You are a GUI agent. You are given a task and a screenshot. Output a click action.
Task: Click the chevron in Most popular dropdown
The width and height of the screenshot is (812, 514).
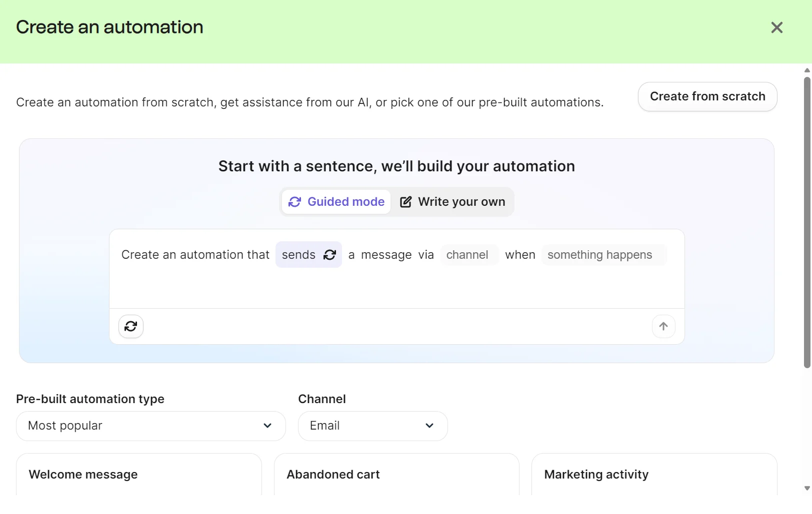[x=267, y=426]
